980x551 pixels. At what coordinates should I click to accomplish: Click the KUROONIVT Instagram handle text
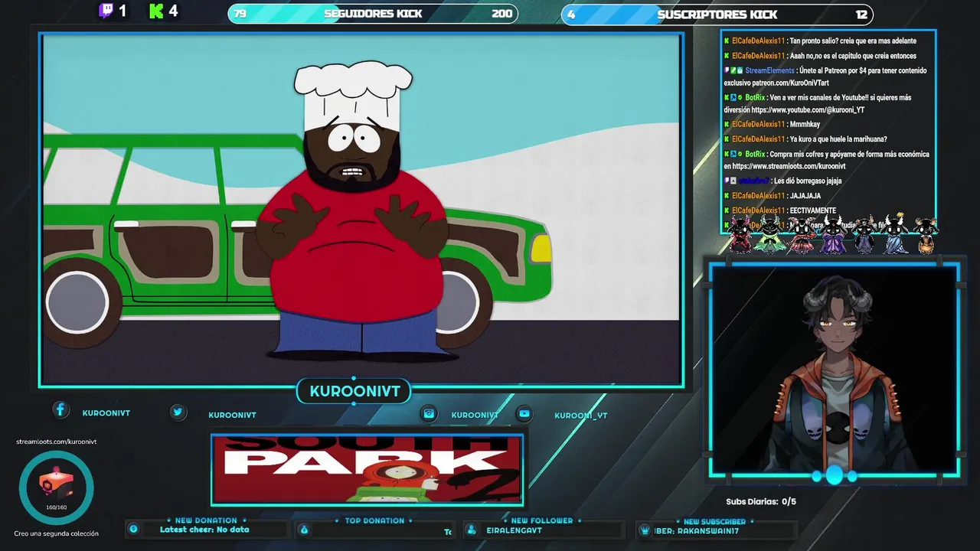click(475, 415)
